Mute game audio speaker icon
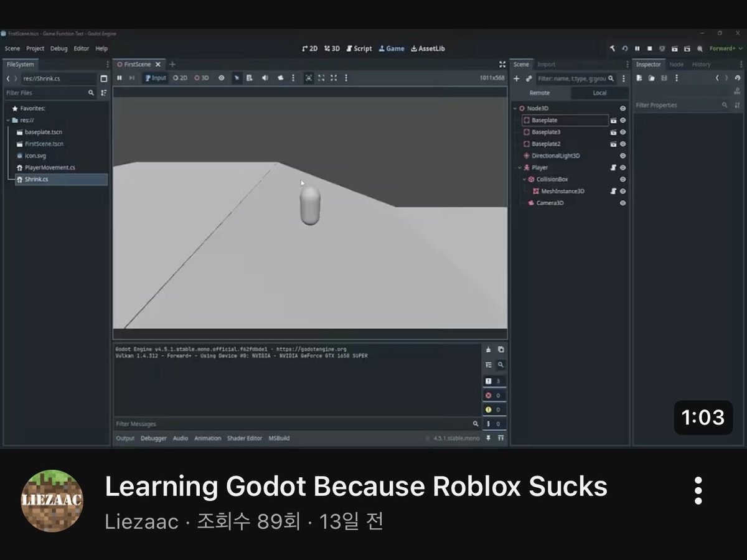Viewport: 747px width, 560px height. [x=265, y=78]
